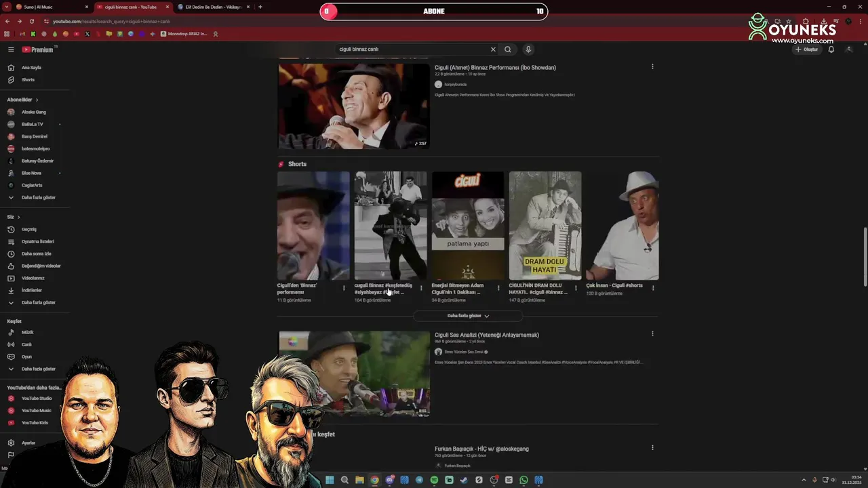Play the Ciguli'den 'Binnaz' performansı short
Image resolution: width=868 pixels, height=488 pixels.
click(313, 226)
